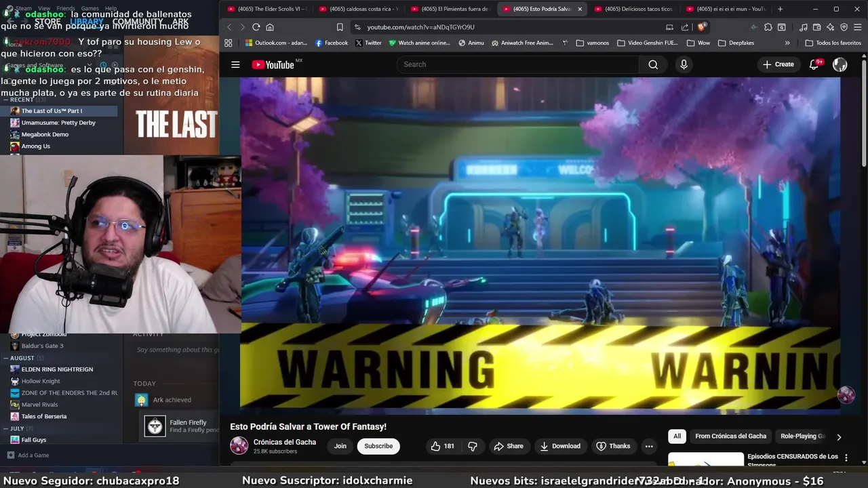Select the From Crónicas del Gacha chip
The height and width of the screenshot is (488, 868).
[x=730, y=436]
